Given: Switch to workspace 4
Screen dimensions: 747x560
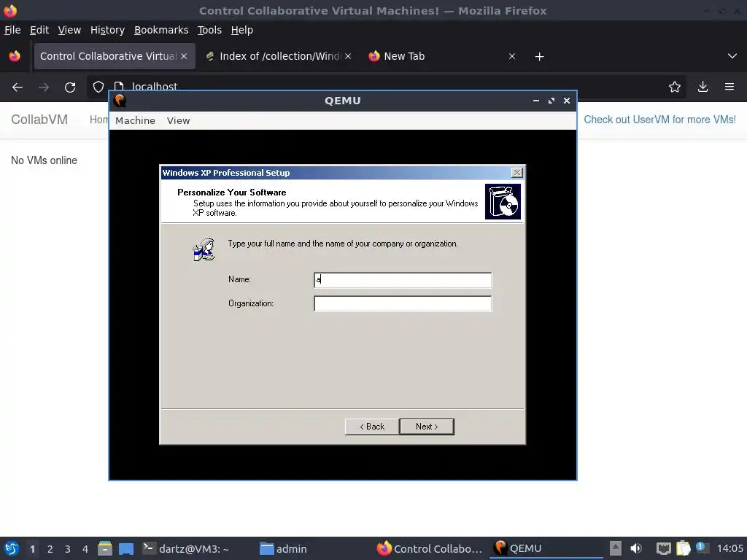Looking at the screenshot, I should point(85,549).
